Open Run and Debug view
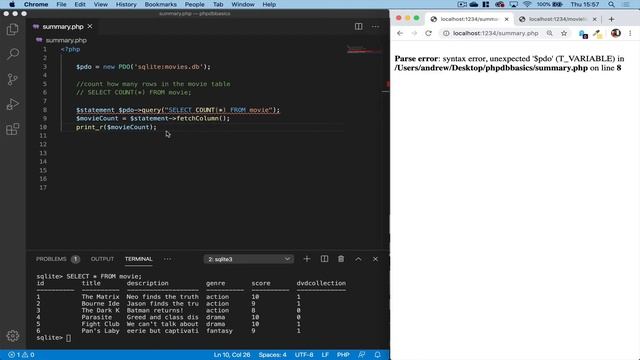 tap(13, 104)
